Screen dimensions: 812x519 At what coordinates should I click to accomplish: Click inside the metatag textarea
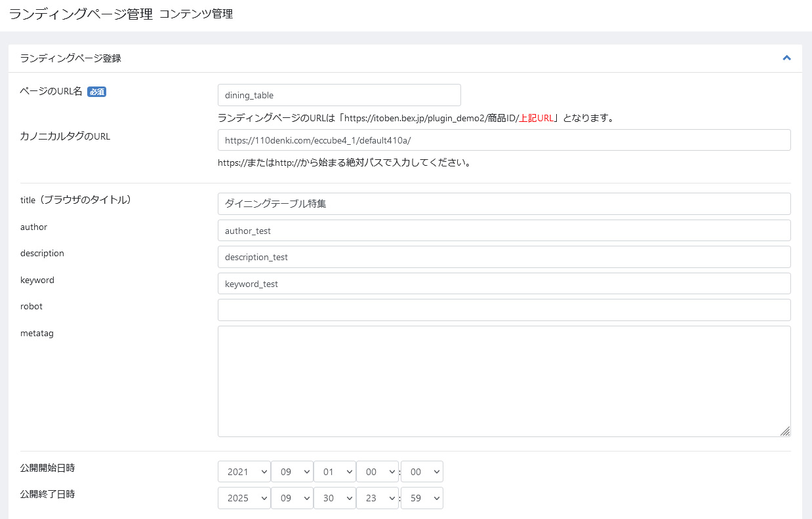pyautogui.click(x=504, y=381)
